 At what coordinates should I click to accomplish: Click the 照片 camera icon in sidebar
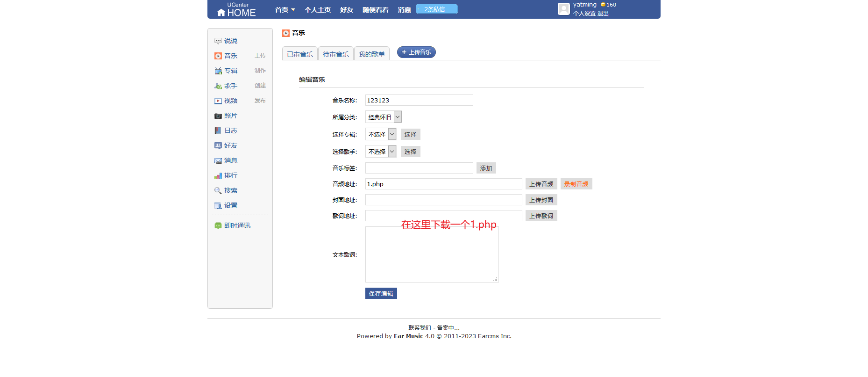click(218, 116)
